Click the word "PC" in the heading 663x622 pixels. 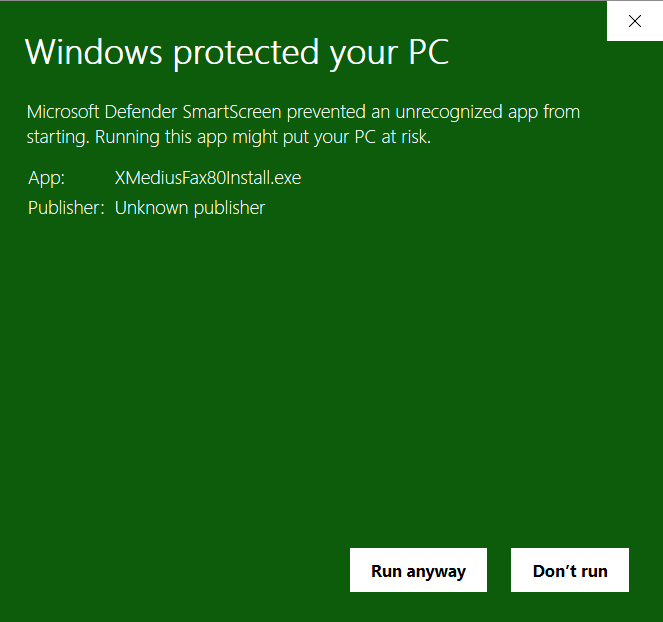(x=424, y=52)
